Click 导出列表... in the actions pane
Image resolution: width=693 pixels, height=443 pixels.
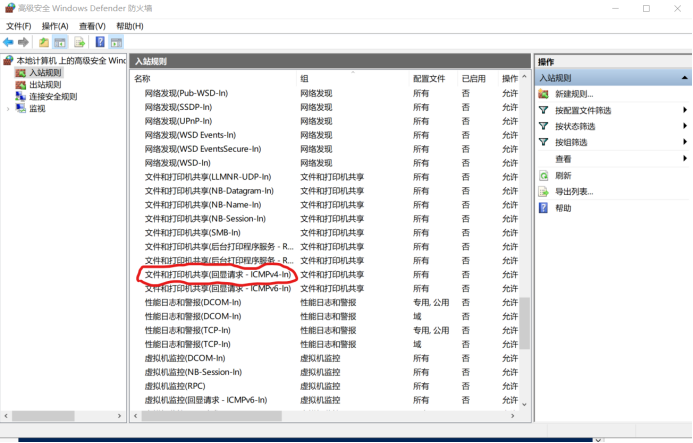[574, 191]
